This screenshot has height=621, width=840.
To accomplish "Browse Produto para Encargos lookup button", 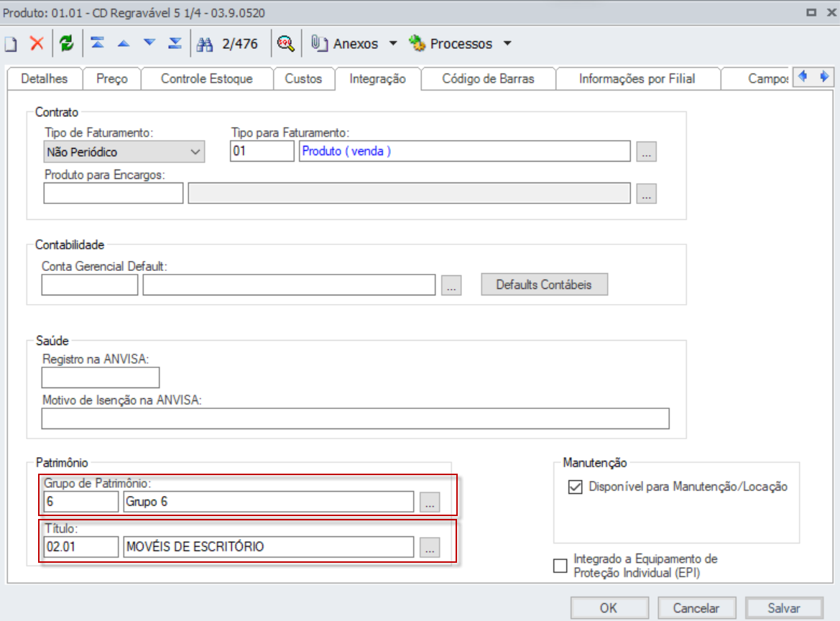I will [647, 193].
